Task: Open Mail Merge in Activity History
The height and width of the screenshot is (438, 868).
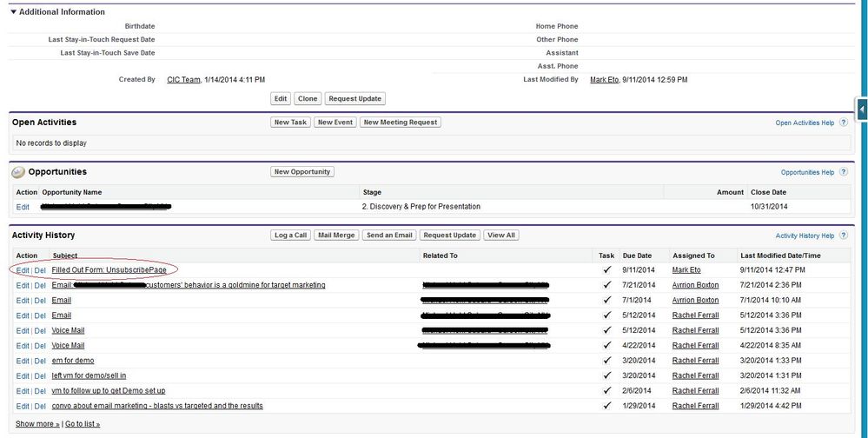Action: coord(336,236)
